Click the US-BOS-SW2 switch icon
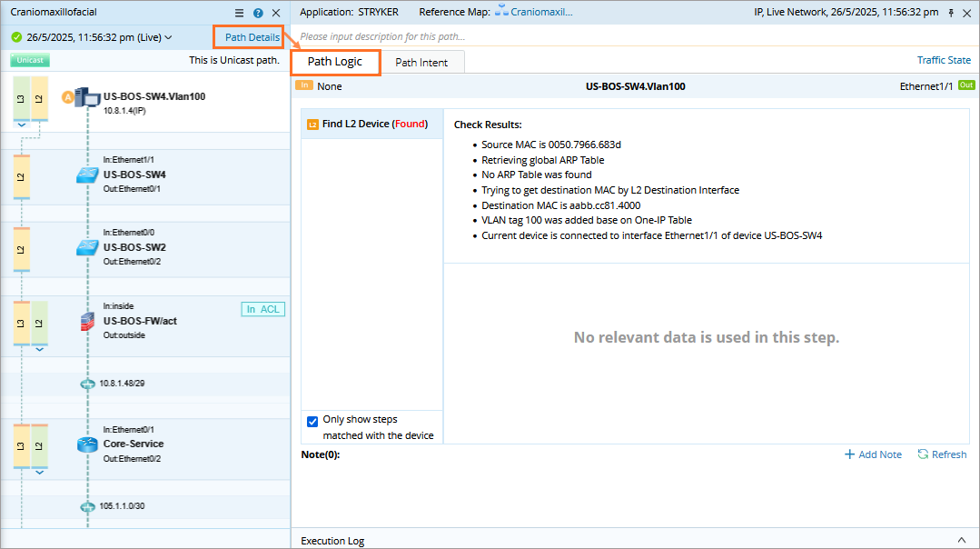 [x=87, y=247]
